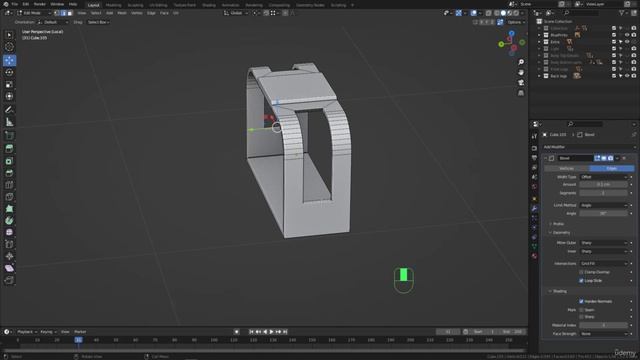Pick the Rotate tool

9,72
